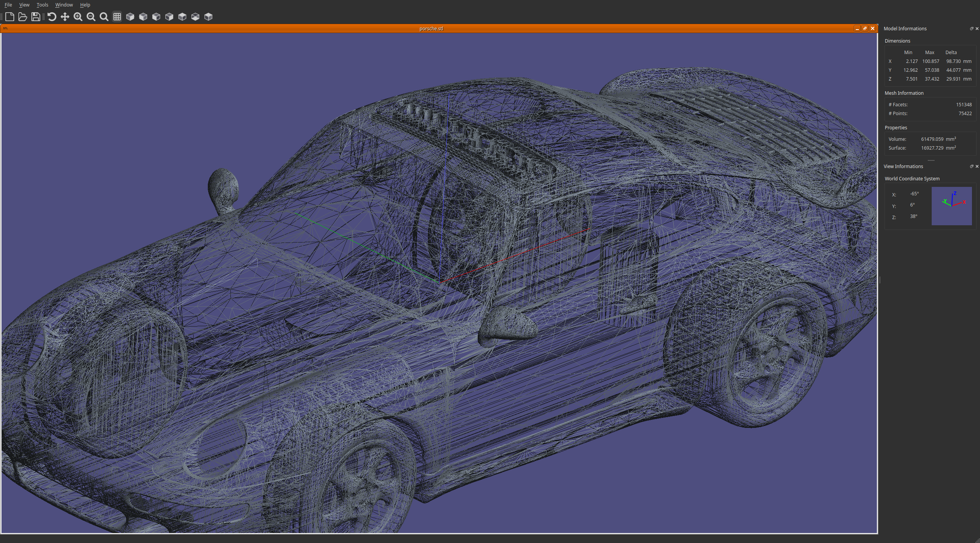Switch to the hollow wireframe cube view

click(x=195, y=17)
